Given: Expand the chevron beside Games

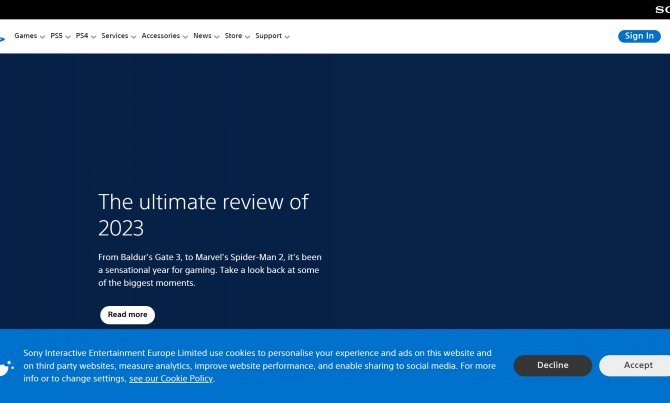Looking at the screenshot, I should coord(42,37).
